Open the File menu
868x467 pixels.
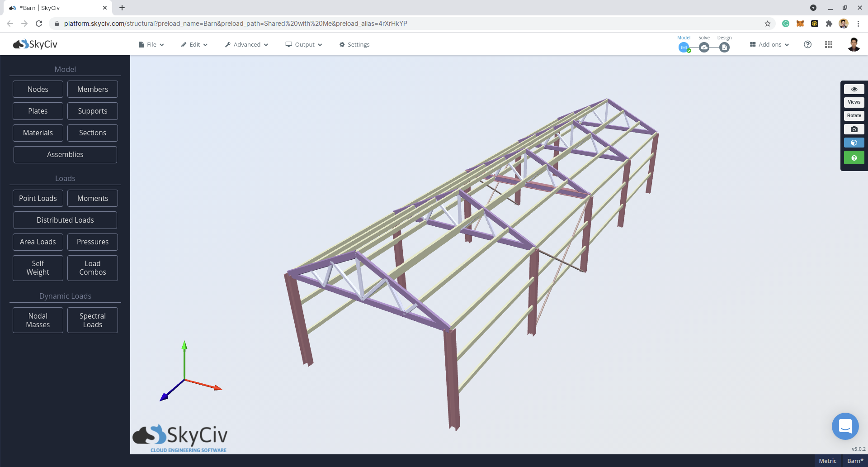pos(151,44)
